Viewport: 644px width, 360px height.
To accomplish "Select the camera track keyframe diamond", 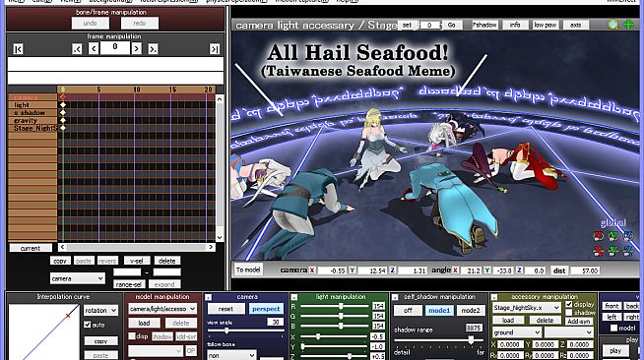I will point(63,97).
